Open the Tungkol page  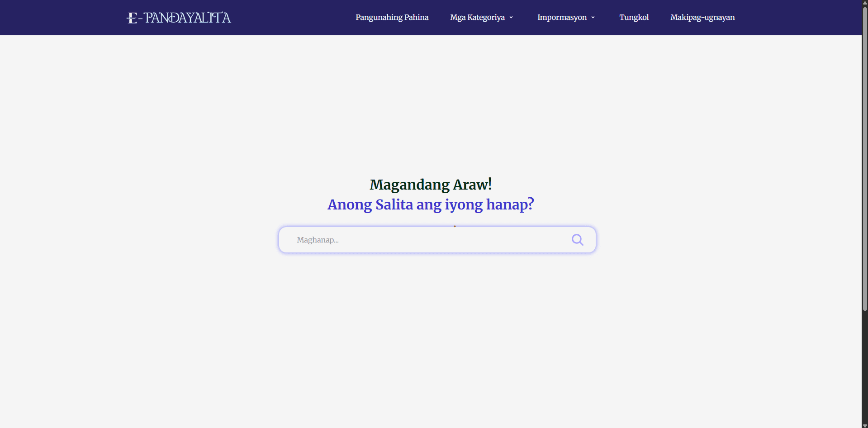tap(634, 18)
